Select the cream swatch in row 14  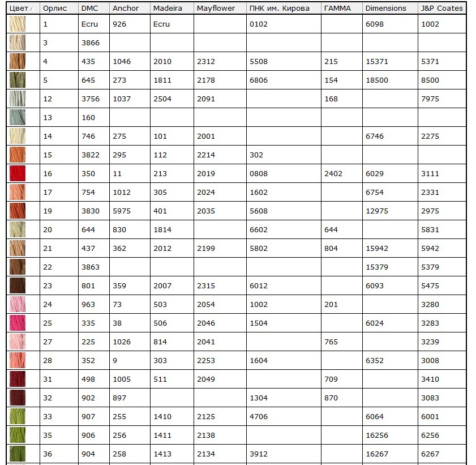18,136
